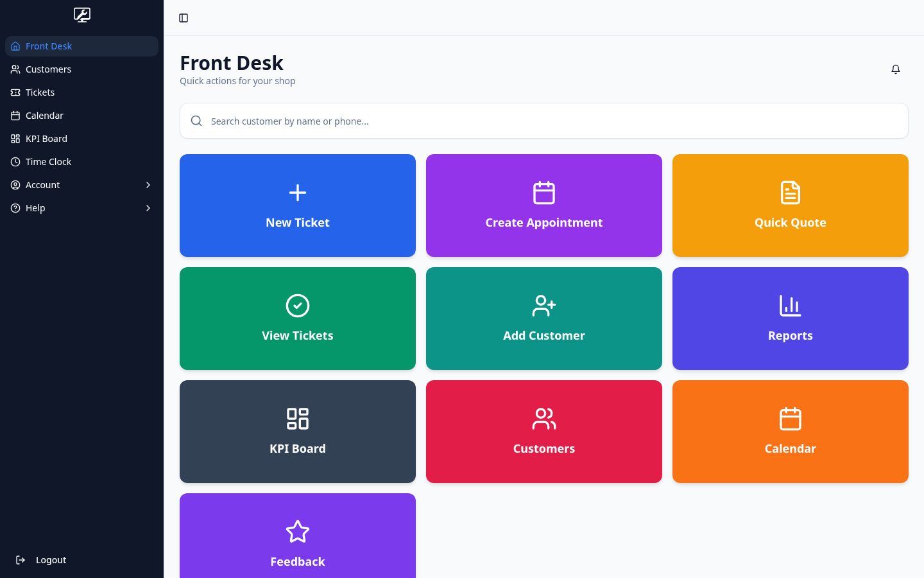Click the Help sidebar entry

click(x=81, y=208)
